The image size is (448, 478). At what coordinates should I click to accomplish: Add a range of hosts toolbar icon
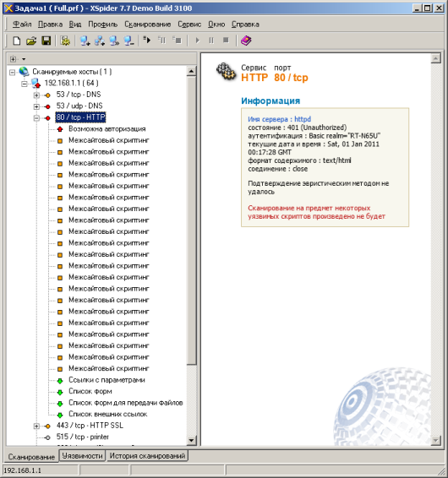(x=100, y=41)
